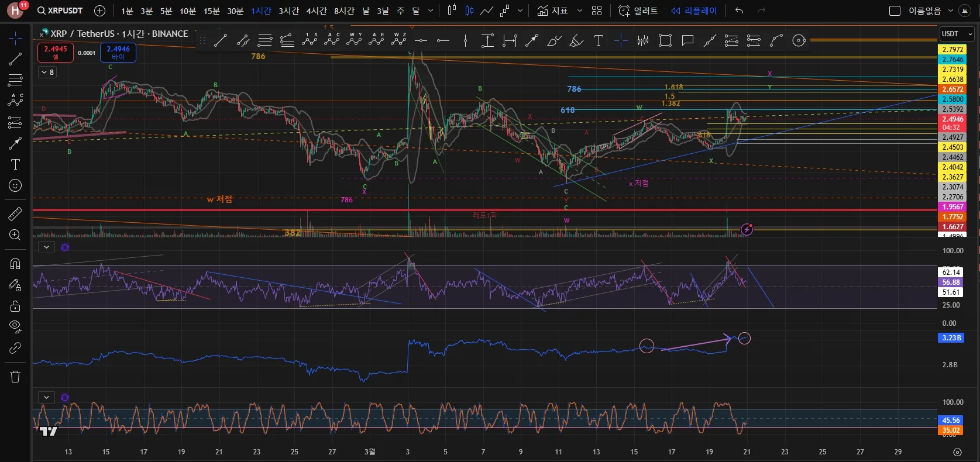980x462 pixels.
Task: Switch to the 1분 timeframe
Action: [127, 11]
